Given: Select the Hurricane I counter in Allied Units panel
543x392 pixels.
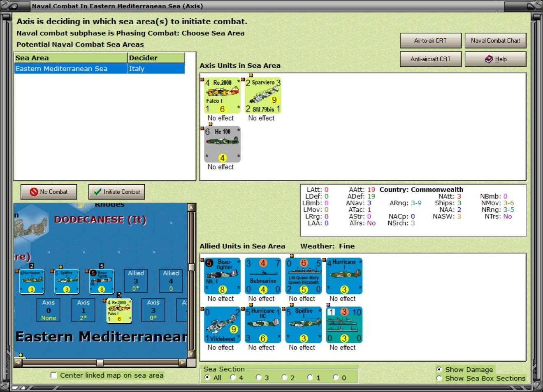Looking at the screenshot, I should tap(344, 276).
